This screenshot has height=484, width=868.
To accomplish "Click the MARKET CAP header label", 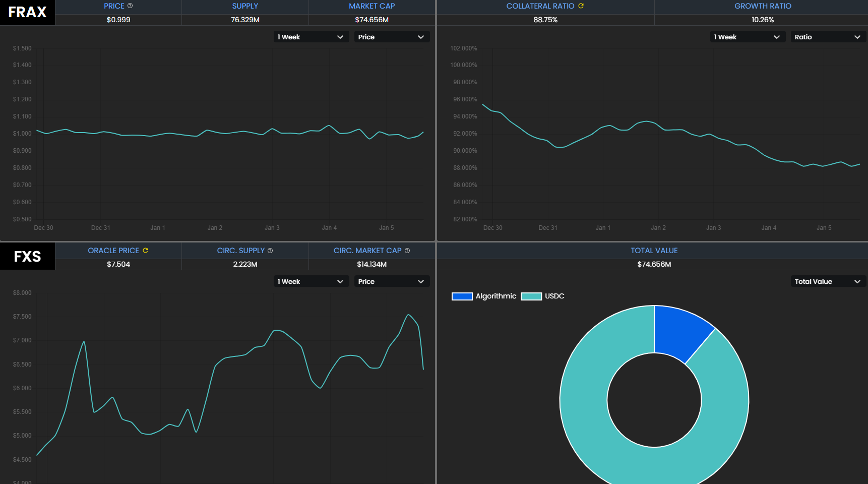I will [371, 6].
